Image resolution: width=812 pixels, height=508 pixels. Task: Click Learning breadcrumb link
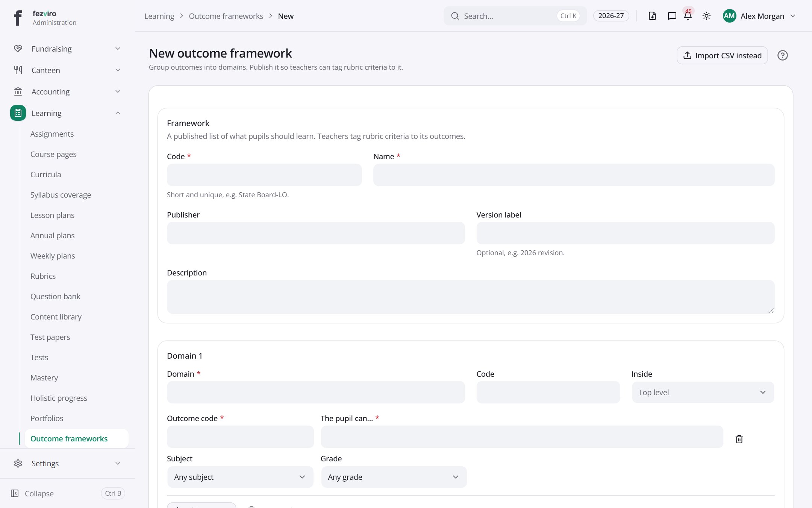tap(159, 16)
